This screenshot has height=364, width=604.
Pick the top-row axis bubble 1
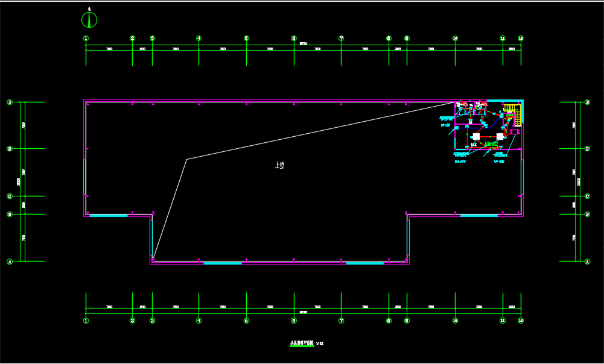[86, 38]
